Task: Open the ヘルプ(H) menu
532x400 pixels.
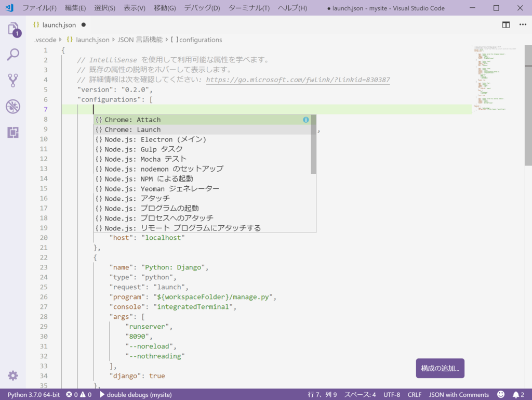Action: click(x=292, y=8)
